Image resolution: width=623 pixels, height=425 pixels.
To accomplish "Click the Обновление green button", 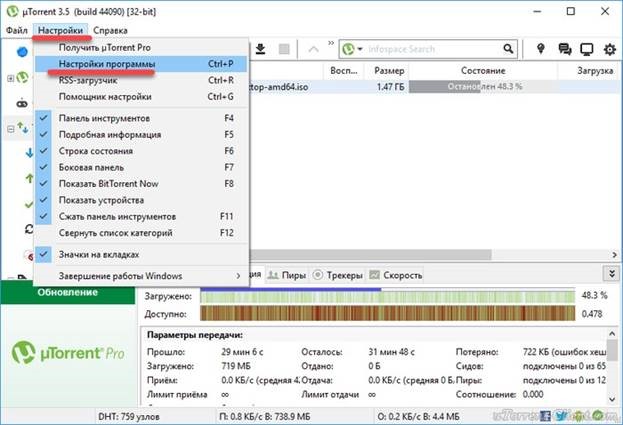I will point(68,292).
